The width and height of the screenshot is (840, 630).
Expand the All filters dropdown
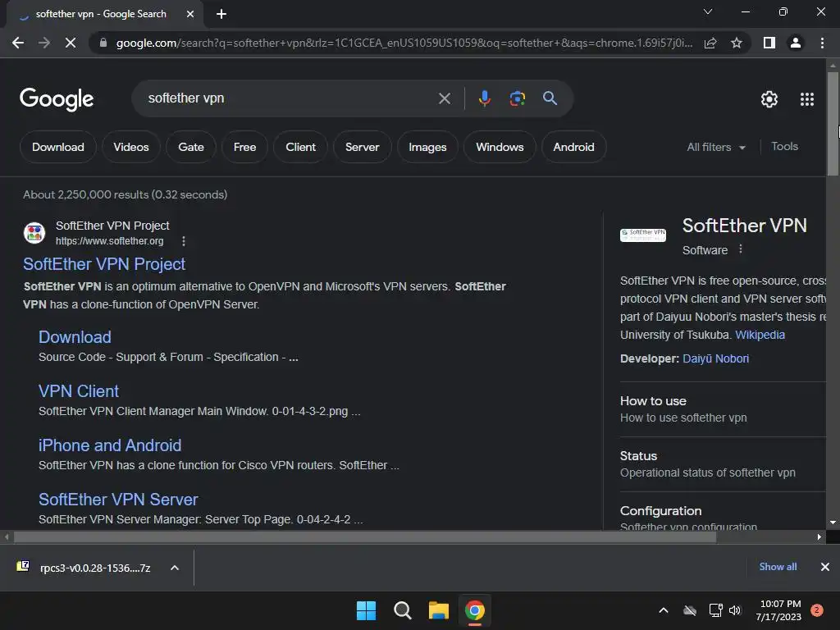pyautogui.click(x=716, y=147)
